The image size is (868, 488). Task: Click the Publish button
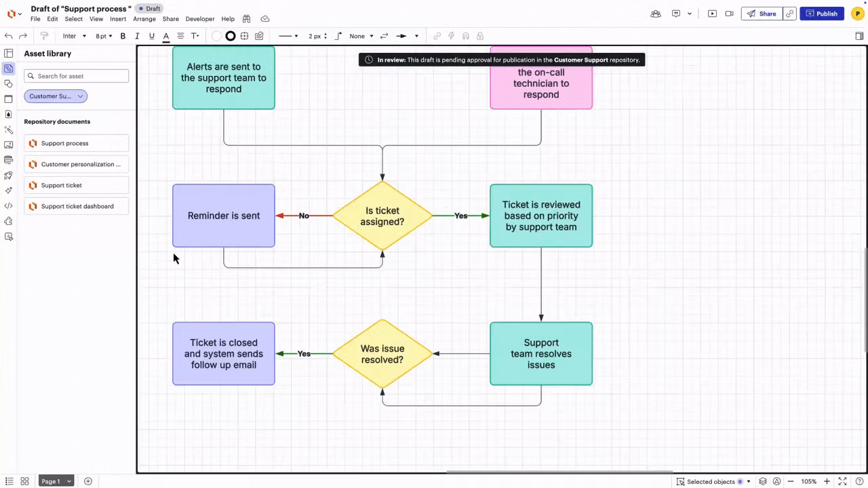[x=822, y=14]
